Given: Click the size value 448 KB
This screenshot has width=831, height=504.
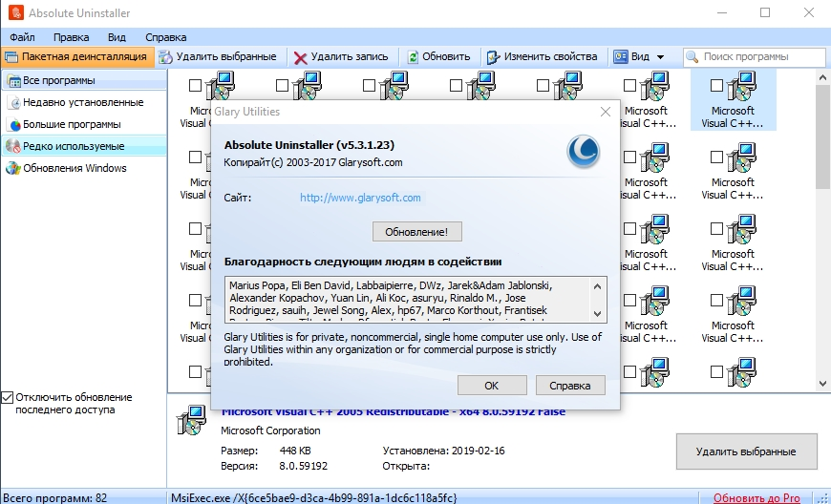Looking at the screenshot, I should pyautogui.click(x=295, y=451).
